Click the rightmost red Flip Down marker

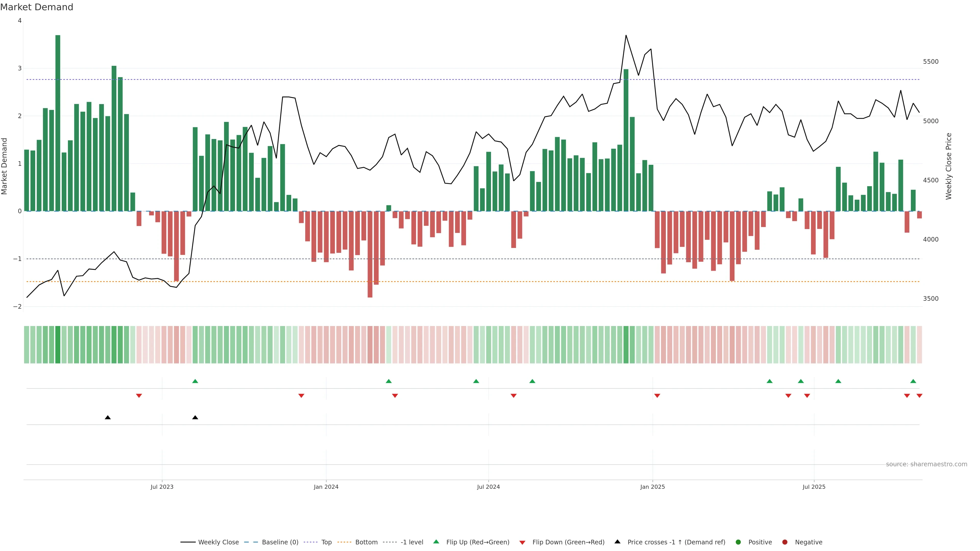pos(920,396)
